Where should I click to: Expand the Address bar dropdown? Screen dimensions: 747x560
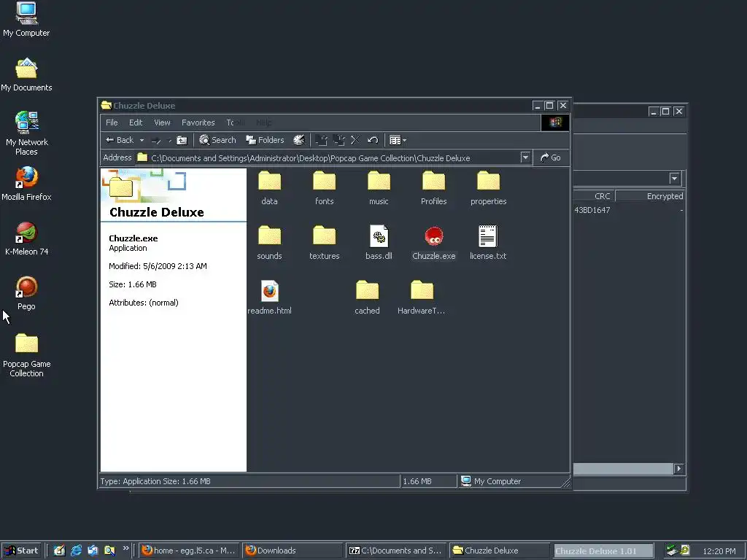click(x=525, y=157)
